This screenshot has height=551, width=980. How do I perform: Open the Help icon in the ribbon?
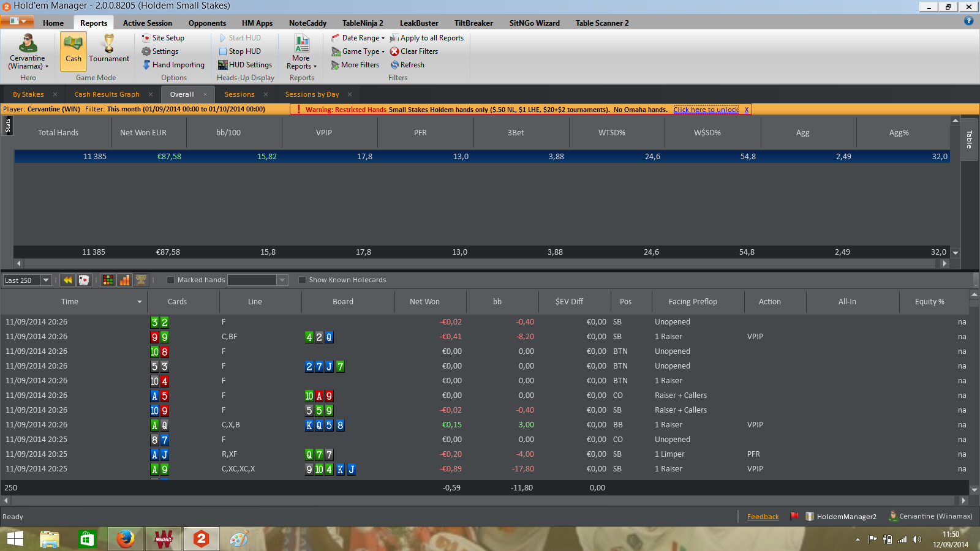(x=968, y=21)
